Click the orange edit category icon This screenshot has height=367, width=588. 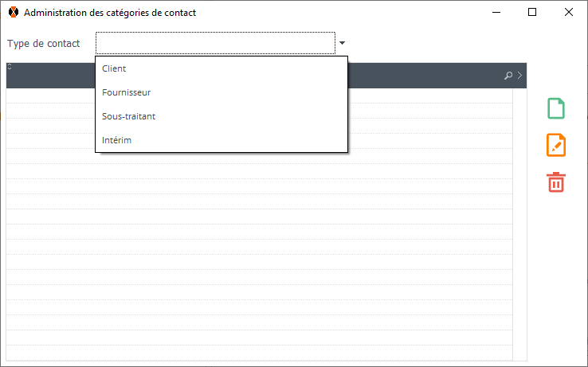click(556, 145)
